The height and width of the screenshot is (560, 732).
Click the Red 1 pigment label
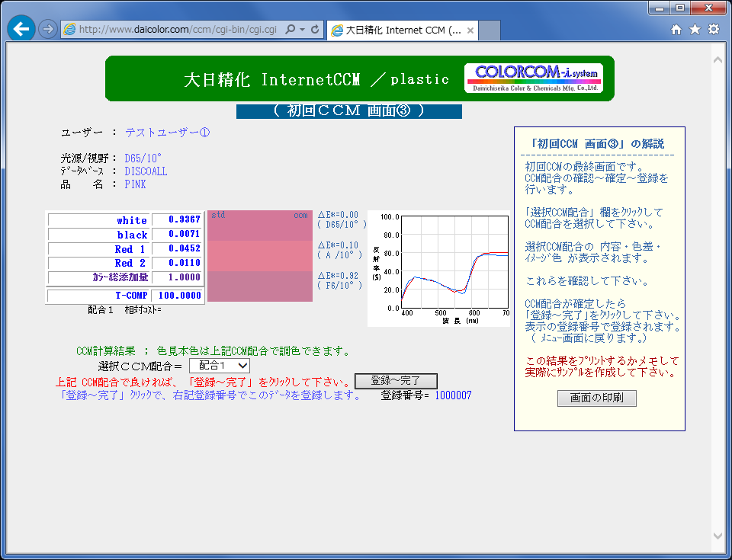(130, 249)
